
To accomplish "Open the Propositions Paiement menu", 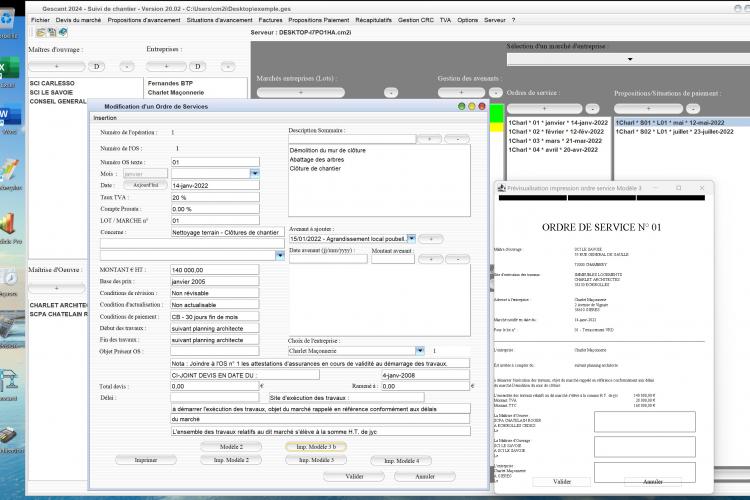I will point(319,20).
